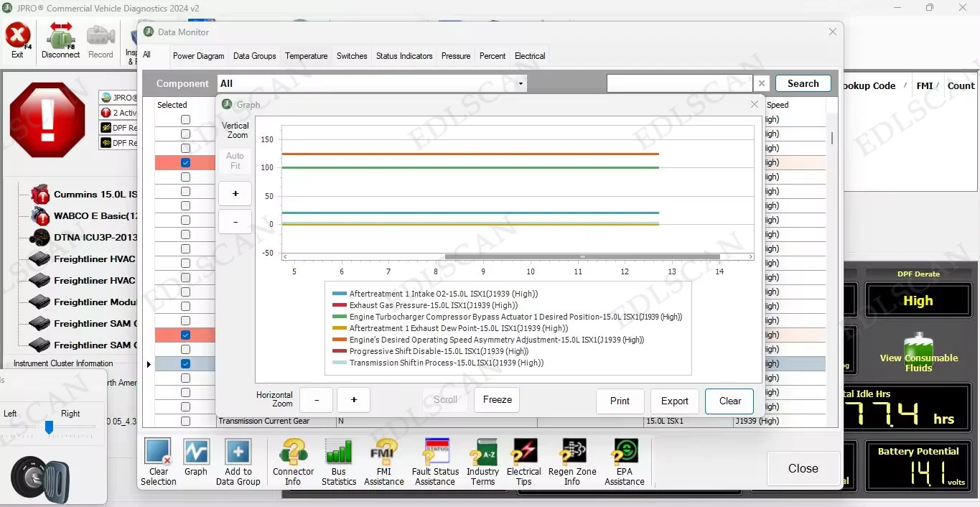Switch to Switches tab
This screenshot has width=980, height=507.
352,56
